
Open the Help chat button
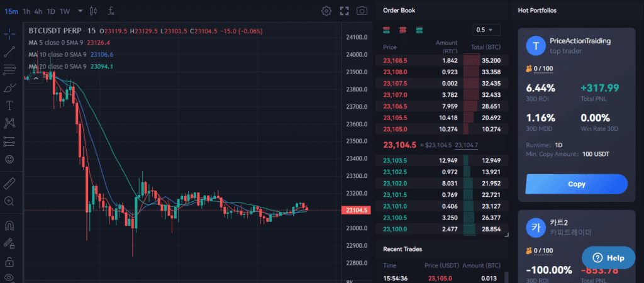tap(609, 258)
